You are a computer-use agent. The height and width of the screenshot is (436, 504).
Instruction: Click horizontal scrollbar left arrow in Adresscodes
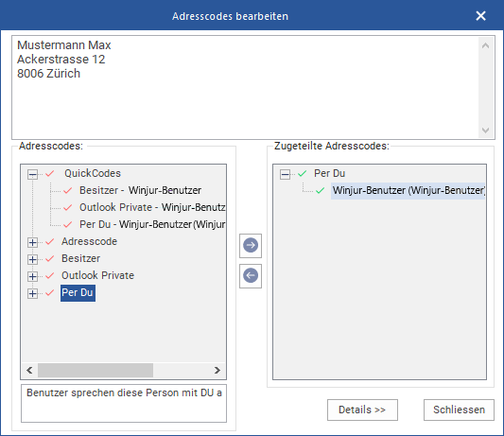point(29,371)
